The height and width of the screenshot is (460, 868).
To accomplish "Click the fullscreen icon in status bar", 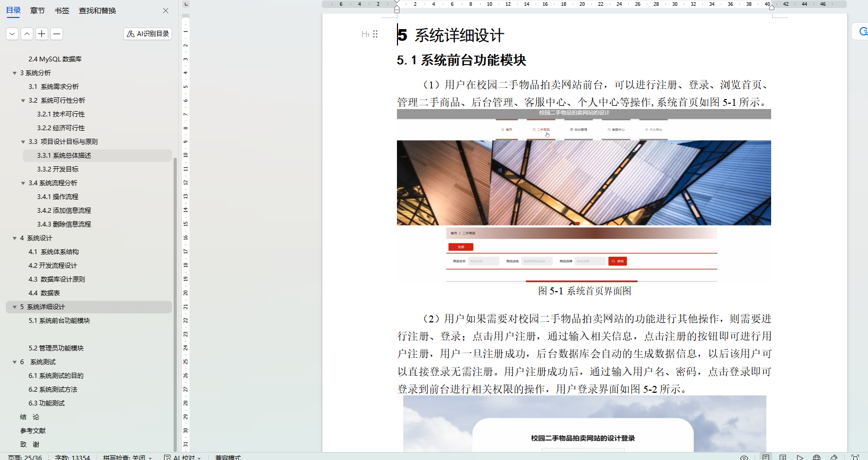I will (x=855, y=457).
